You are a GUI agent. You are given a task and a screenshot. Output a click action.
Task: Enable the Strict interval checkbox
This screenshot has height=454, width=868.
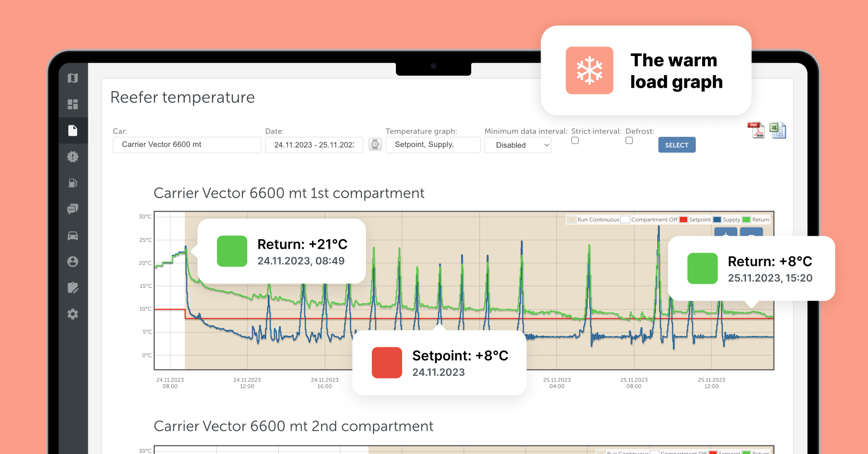point(575,140)
